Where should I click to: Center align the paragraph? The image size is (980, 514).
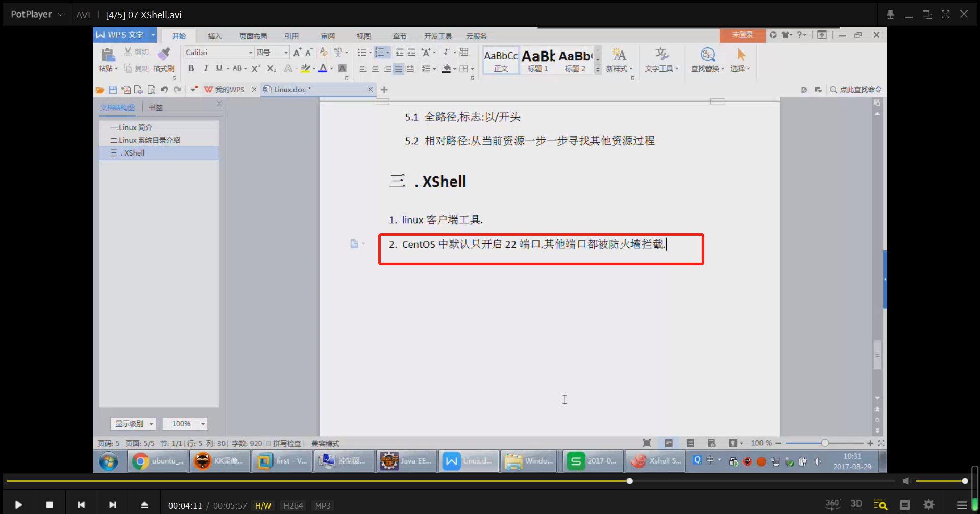point(375,69)
